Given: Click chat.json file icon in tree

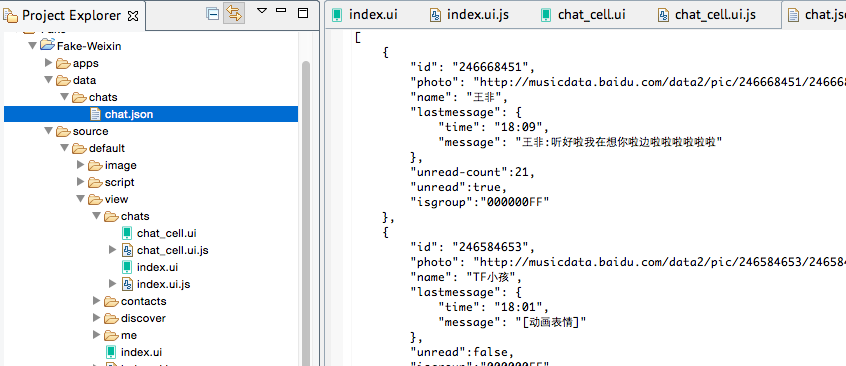Looking at the screenshot, I should click(x=95, y=114).
